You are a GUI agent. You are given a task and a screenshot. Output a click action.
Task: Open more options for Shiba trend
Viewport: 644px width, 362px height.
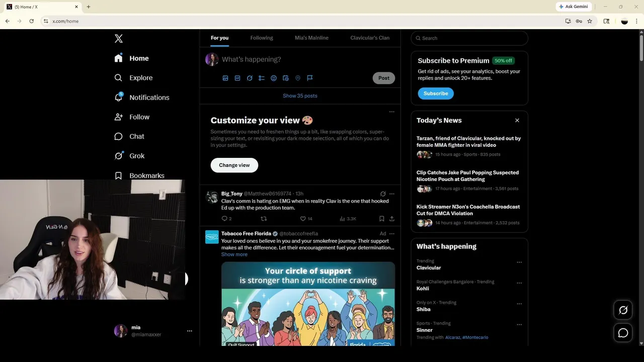(x=519, y=304)
